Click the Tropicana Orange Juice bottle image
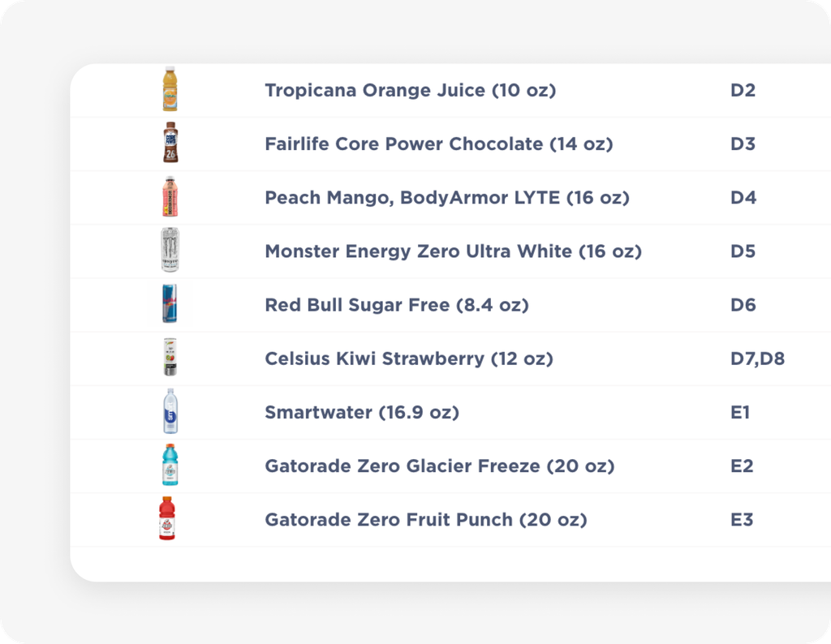The image size is (831, 644). 170,90
